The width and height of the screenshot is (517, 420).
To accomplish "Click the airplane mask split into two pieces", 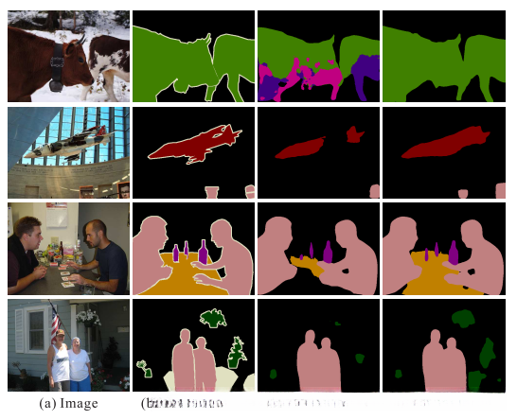I will pyautogui.click(x=318, y=152).
